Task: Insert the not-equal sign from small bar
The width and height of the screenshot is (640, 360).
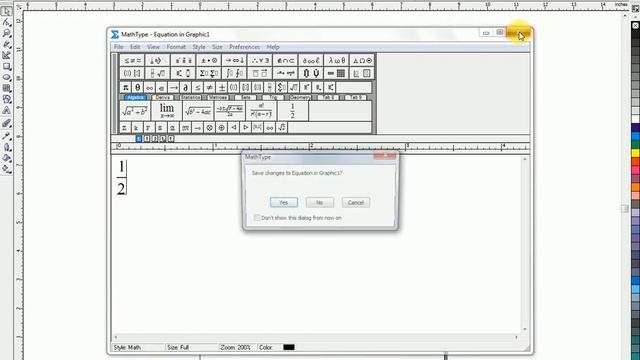Action: coord(209,87)
